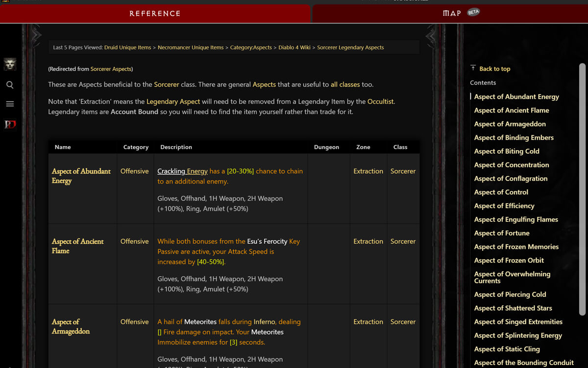Jump to Aspect of Control
The width and height of the screenshot is (588, 368).
pos(501,192)
